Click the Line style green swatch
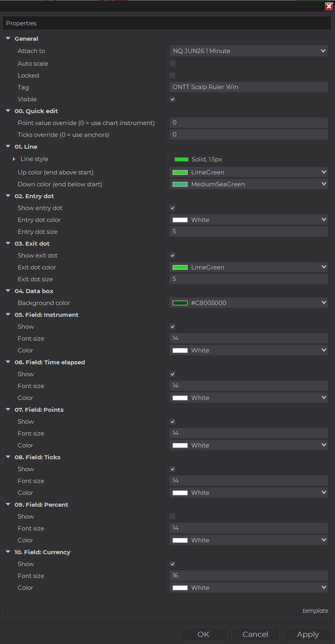 tap(181, 159)
